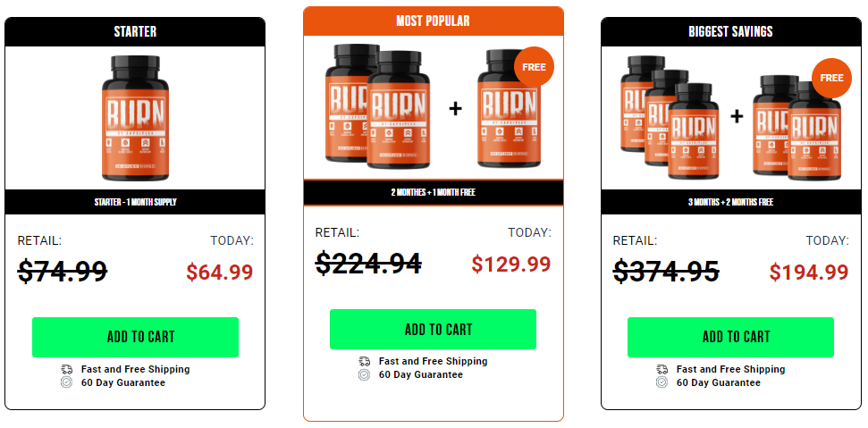This screenshot has width=868, height=428.
Task: Select the free bonus bottle in Most Popular
Action: coord(510,108)
